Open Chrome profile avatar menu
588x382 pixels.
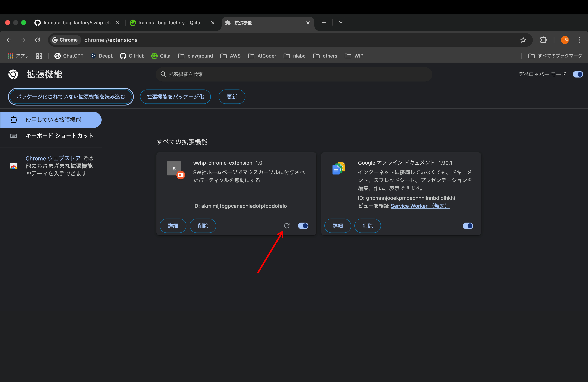click(565, 40)
